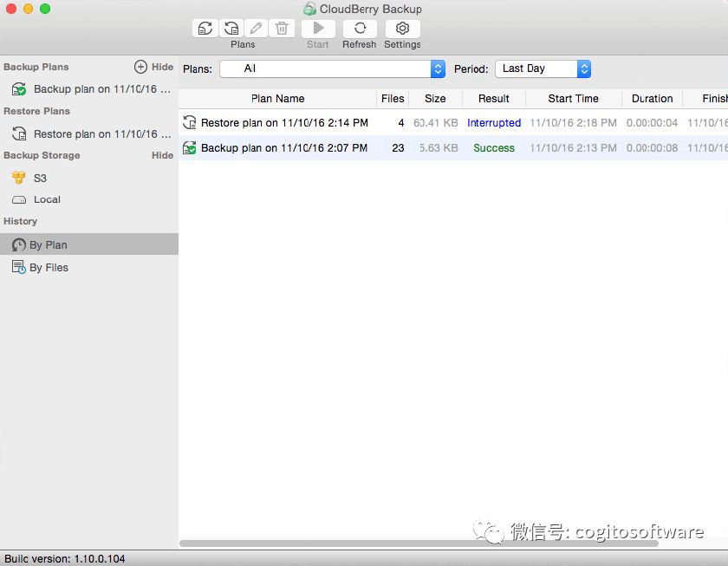
Task: Click the By Files document icon
Action: 18,267
